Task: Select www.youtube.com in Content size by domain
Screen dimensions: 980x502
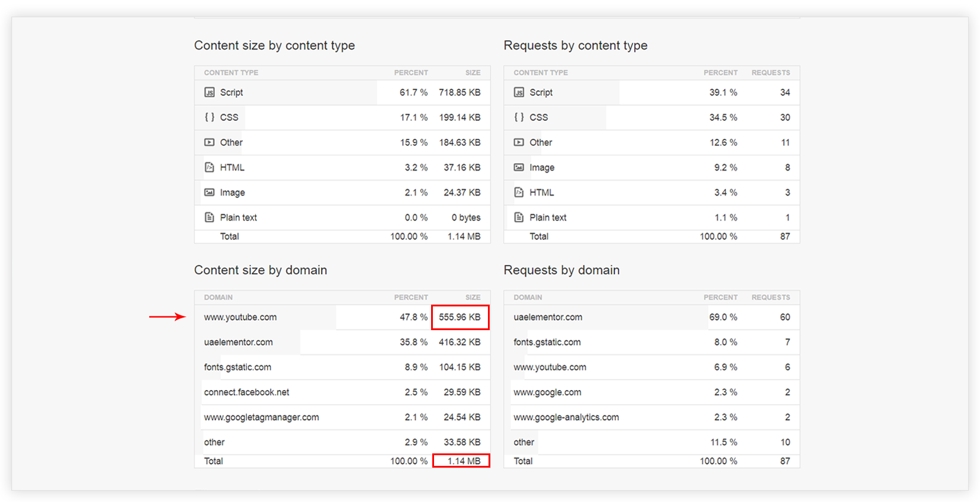Action: [240, 318]
